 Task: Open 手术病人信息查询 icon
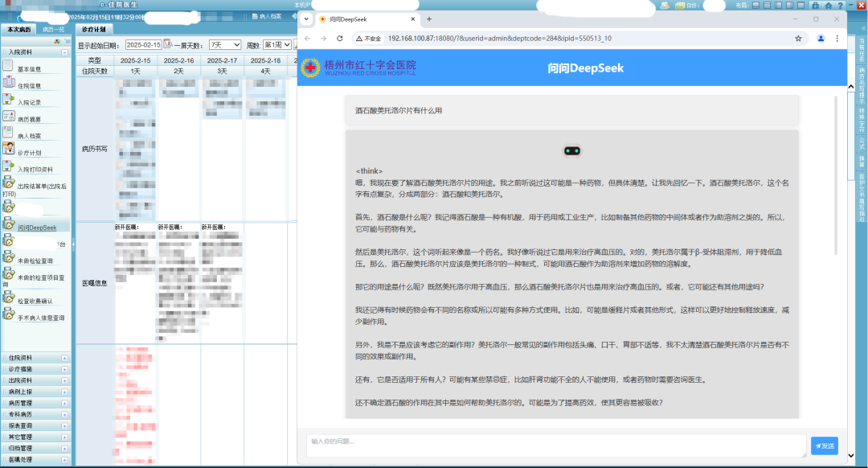(x=8, y=314)
